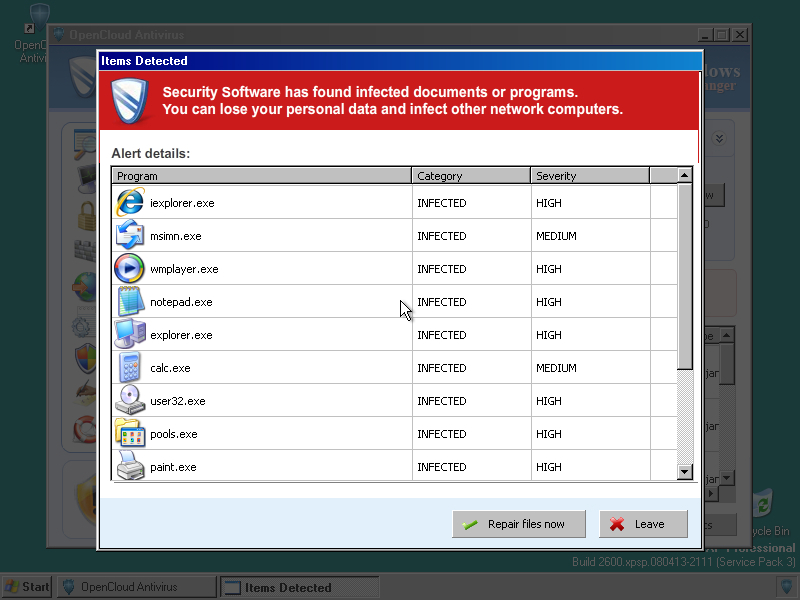This screenshot has height=600, width=800.
Task: Click INFECTED category for explorer.exe
Action: (442, 335)
